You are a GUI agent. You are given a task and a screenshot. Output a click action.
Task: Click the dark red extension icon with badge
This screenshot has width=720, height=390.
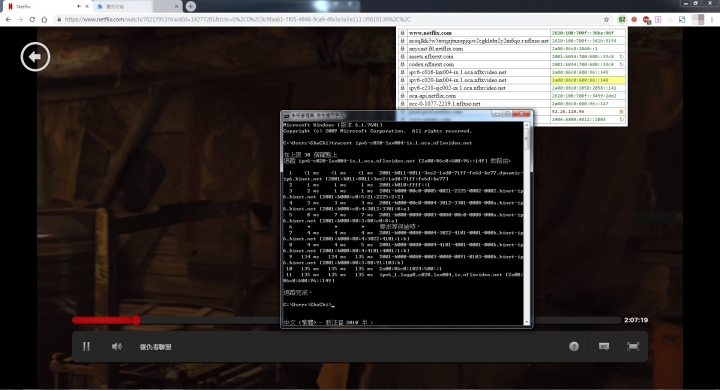click(x=647, y=20)
